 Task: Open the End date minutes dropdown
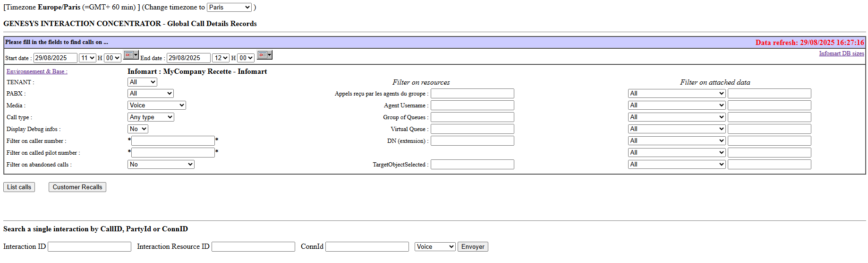click(246, 58)
